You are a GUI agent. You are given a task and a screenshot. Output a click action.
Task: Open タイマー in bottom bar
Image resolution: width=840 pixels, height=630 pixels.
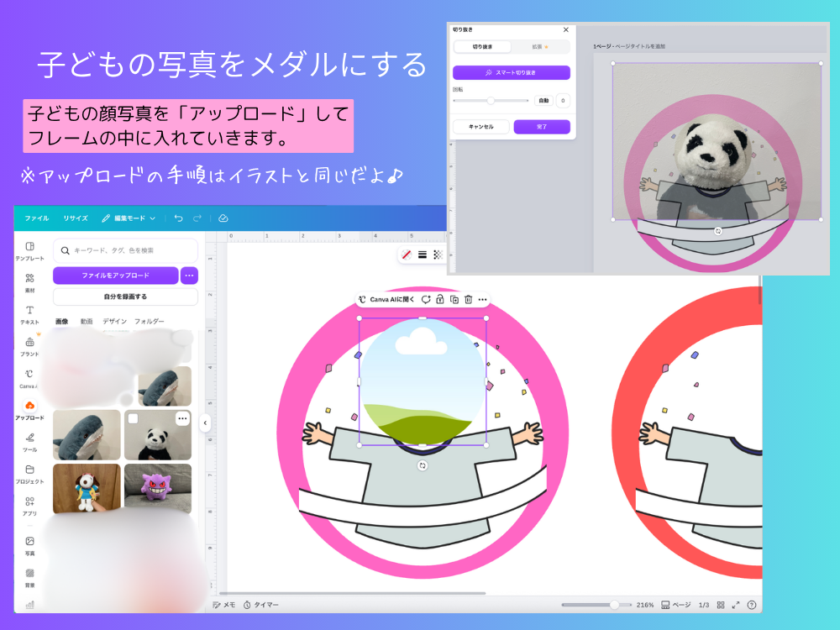point(261,605)
